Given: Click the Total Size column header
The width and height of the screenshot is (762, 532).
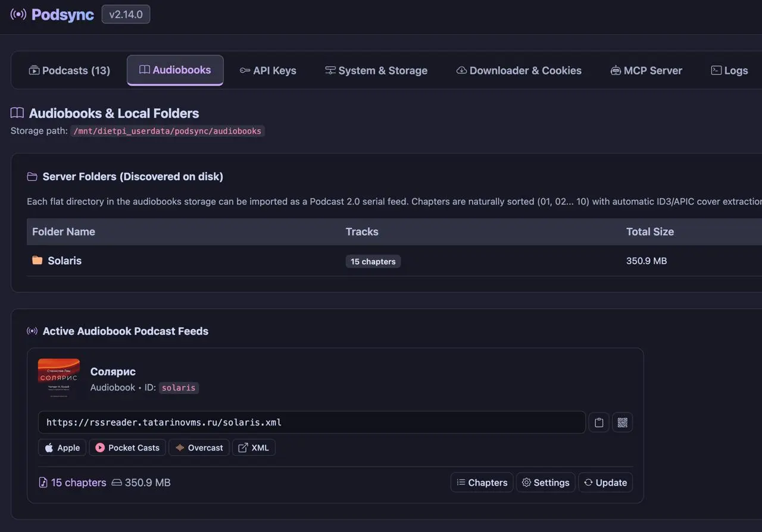Looking at the screenshot, I should pyautogui.click(x=650, y=231).
